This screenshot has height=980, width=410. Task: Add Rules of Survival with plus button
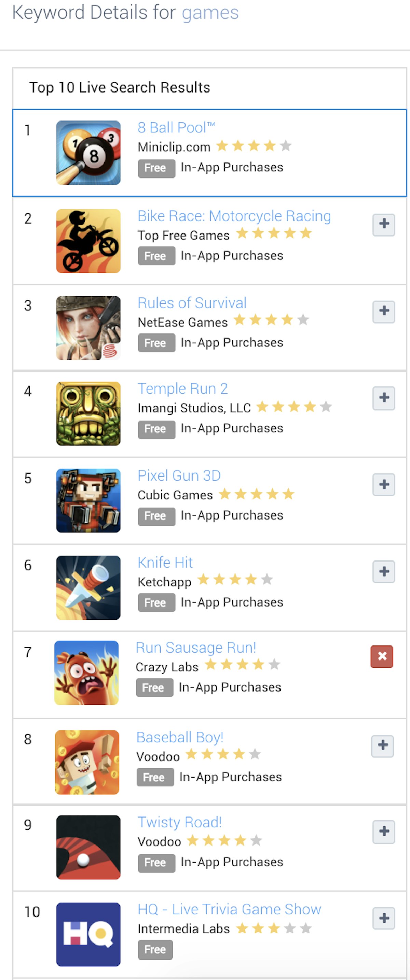[x=383, y=311]
